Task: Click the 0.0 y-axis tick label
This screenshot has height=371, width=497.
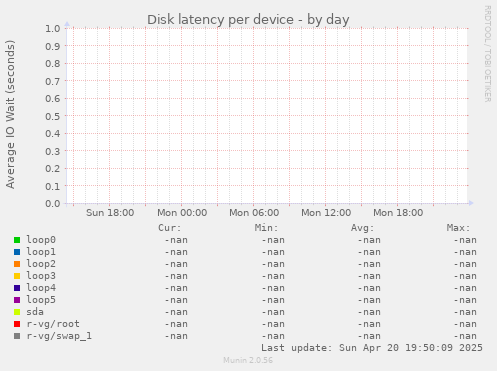Action: [x=53, y=204]
